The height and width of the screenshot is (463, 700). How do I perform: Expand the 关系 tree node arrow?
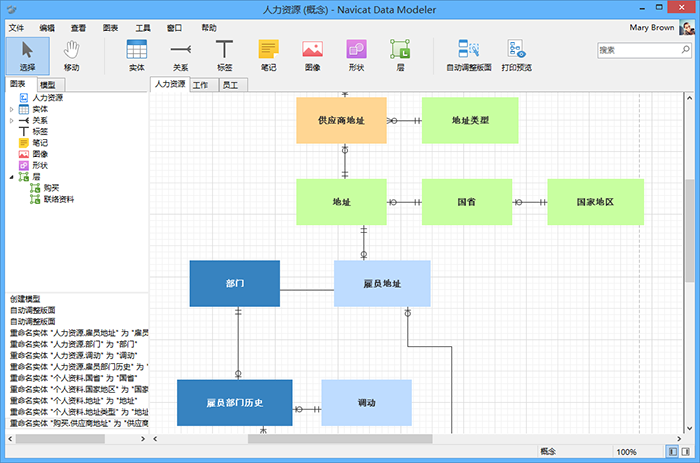coord(12,121)
